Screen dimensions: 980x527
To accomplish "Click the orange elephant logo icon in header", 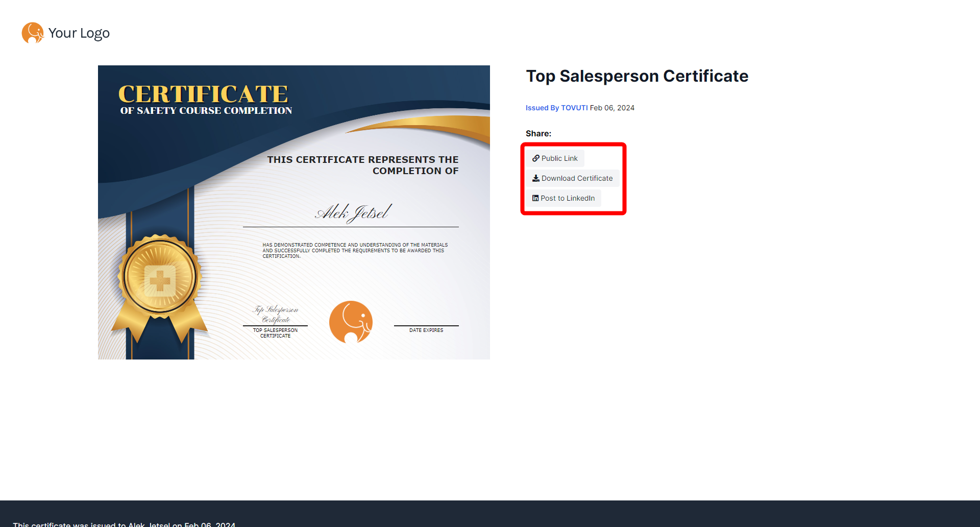I will 33,33.
